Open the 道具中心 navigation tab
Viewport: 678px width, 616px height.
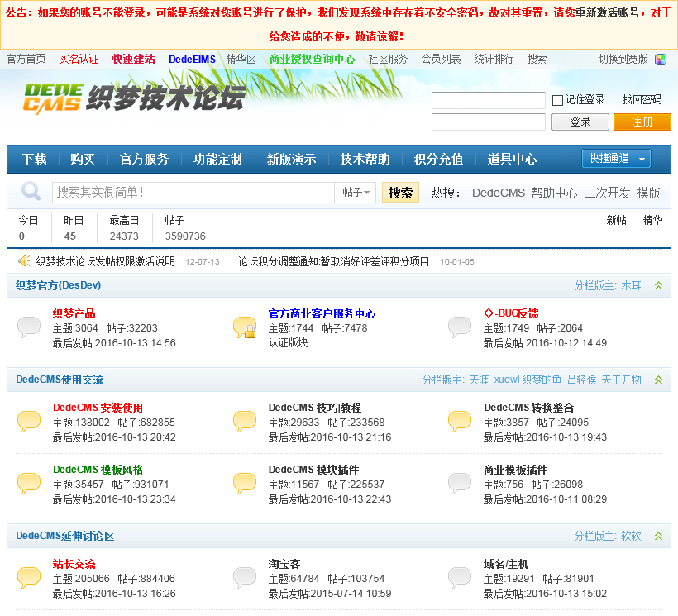click(x=512, y=159)
